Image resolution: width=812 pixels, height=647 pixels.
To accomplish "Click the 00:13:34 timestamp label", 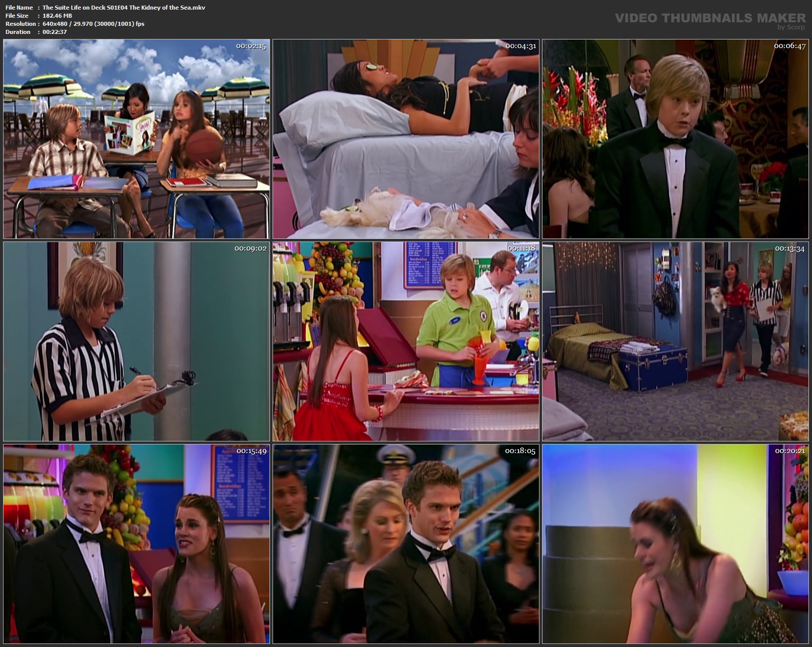I will (790, 249).
